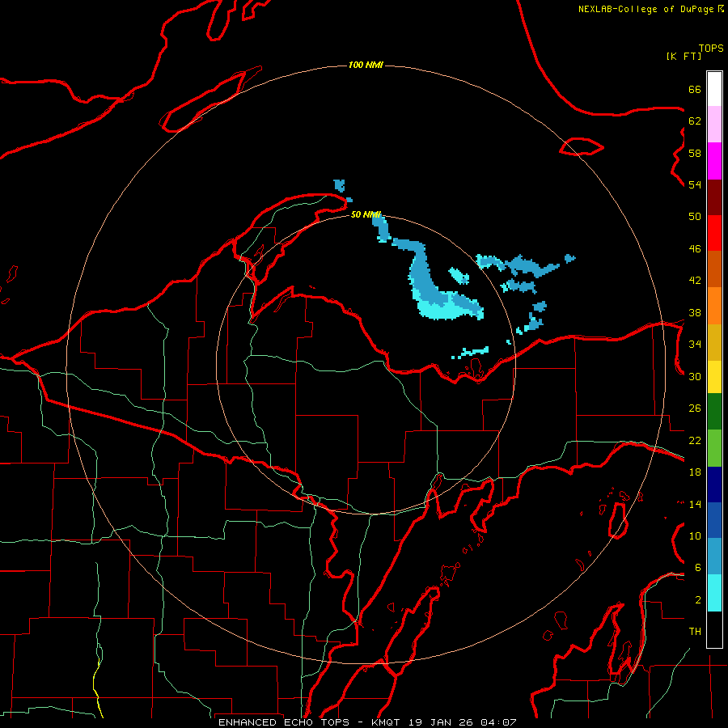Click the 66 legend value
The width and height of the screenshot is (728, 728).
[x=695, y=89]
